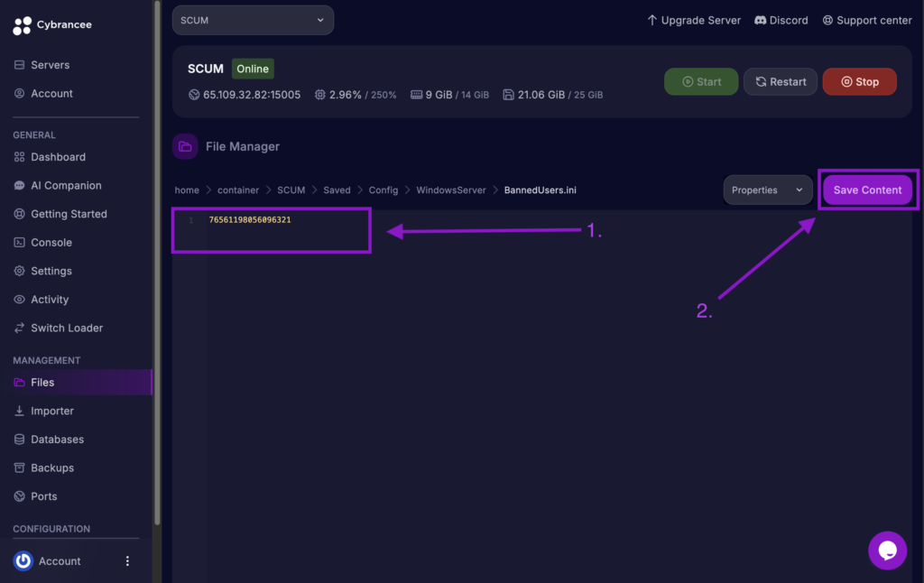Expand the Account options menu at bottom

point(126,560)
